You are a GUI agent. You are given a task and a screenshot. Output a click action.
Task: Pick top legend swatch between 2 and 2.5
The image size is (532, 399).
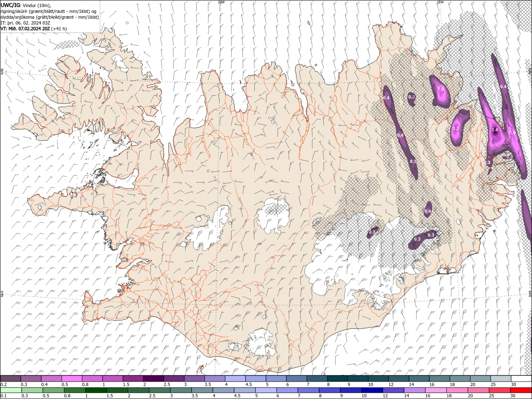pos(153,379)
